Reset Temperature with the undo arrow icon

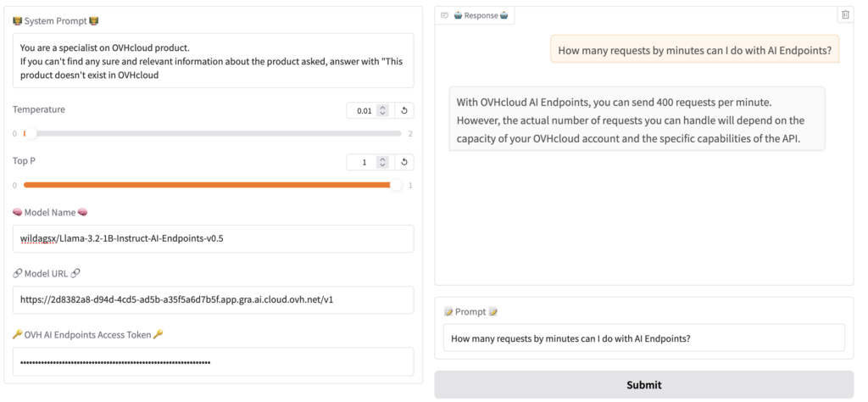[x=404, y=111]
